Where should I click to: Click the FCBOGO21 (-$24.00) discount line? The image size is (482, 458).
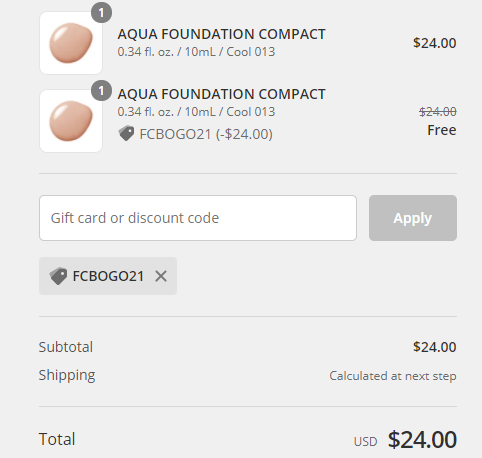coord(196,134)
